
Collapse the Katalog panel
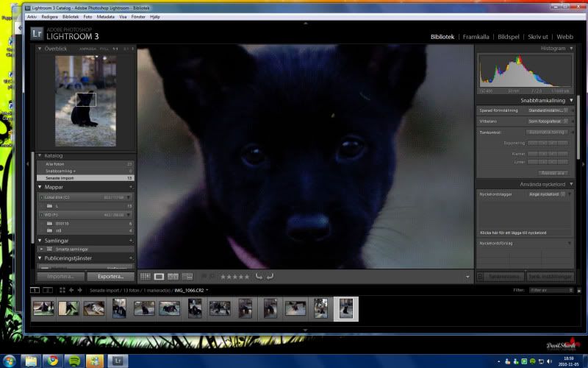coord(40,156)
